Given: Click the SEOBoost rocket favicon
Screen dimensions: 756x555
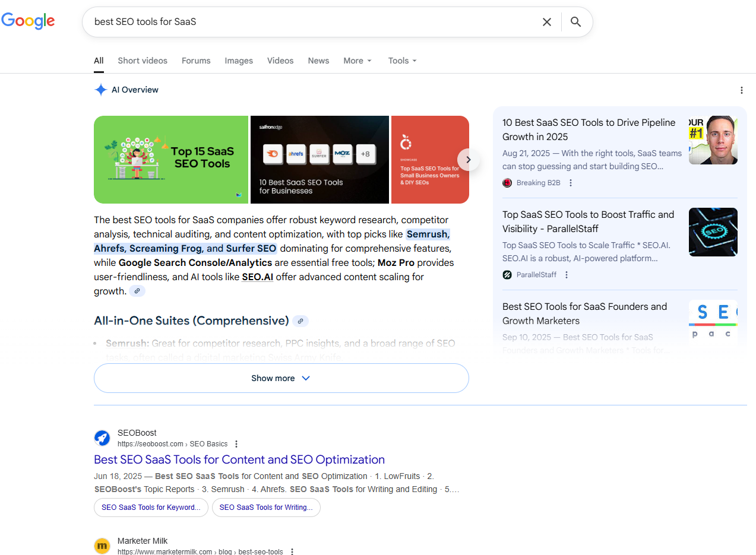Looking at the screenshot, I should [102, 438].
